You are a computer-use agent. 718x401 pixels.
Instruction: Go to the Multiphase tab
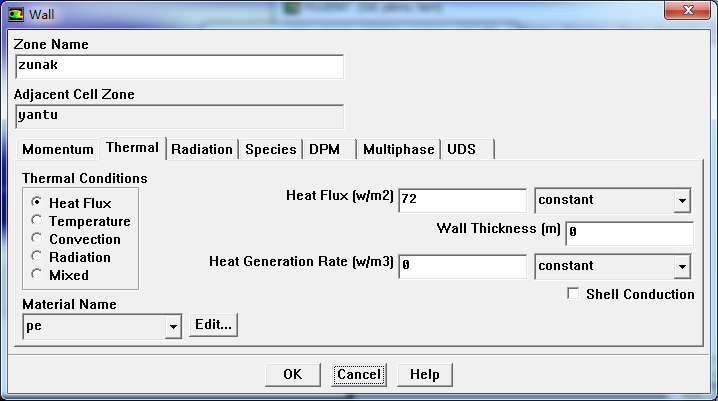[399, 149]
